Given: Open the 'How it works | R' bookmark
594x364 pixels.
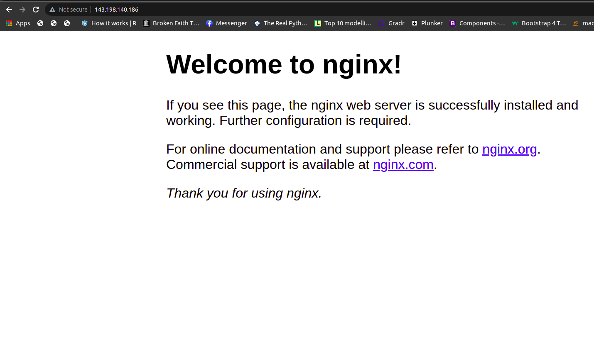Looking at the screenshot, I should coord(109,23).
